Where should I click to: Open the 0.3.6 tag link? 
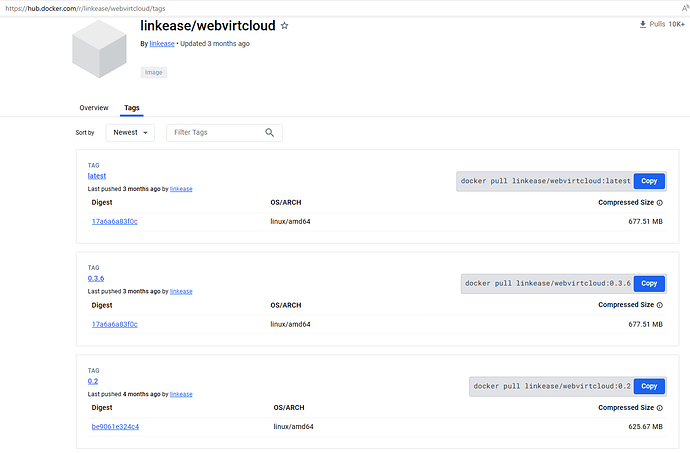pos(98,279)
